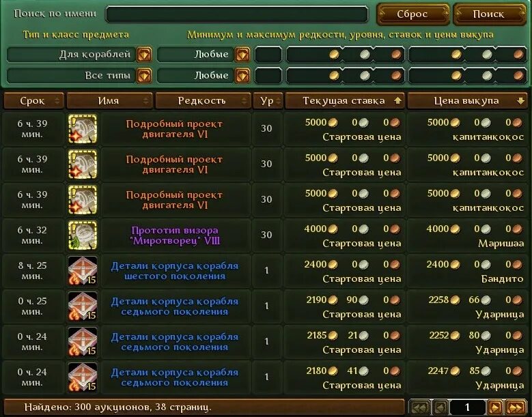Click the Поиск search button
532x417 pixels.
pos(489,14)
